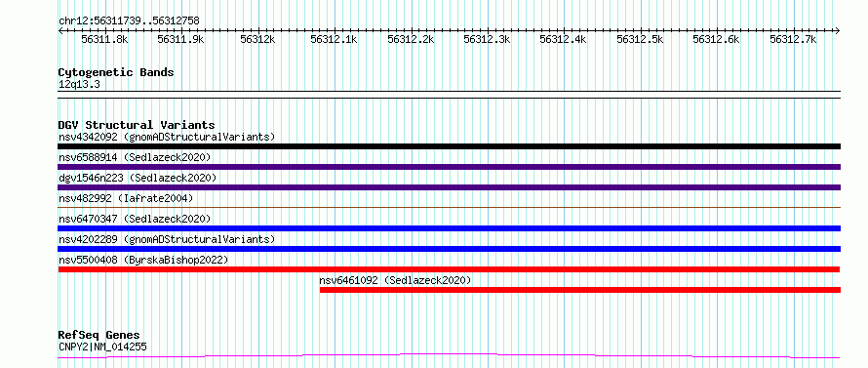Click the thin brown nsv482992 variant line
Screen dimensions: 868x368
tap(449, 207)
